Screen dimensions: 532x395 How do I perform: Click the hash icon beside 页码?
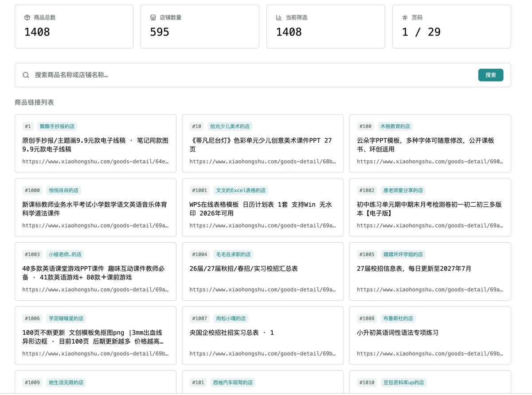point(405,18)
